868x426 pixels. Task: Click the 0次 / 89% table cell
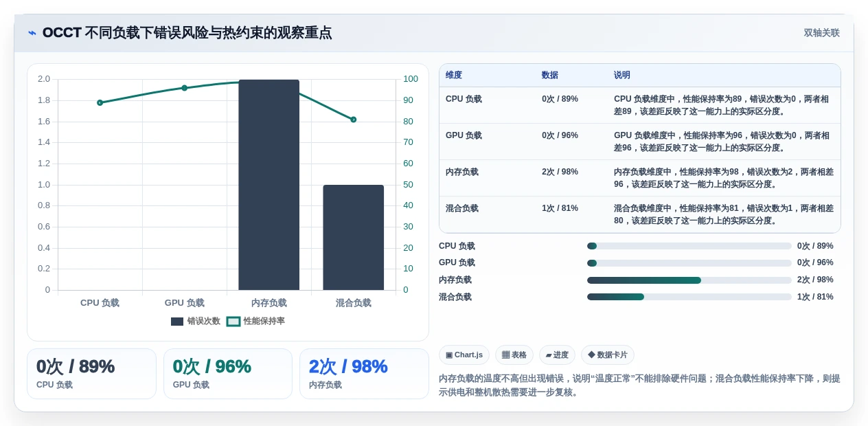point(560,99)
